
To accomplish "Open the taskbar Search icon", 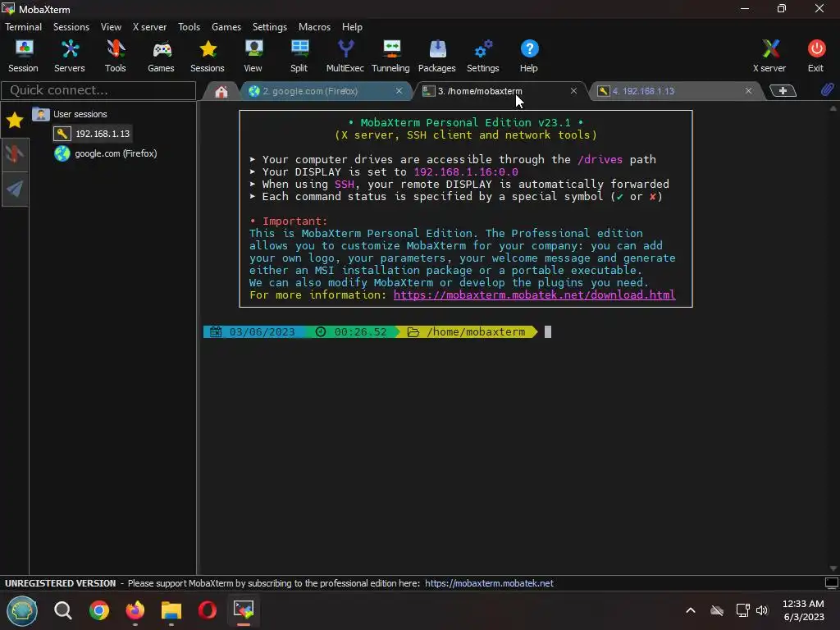I will 62,610.
